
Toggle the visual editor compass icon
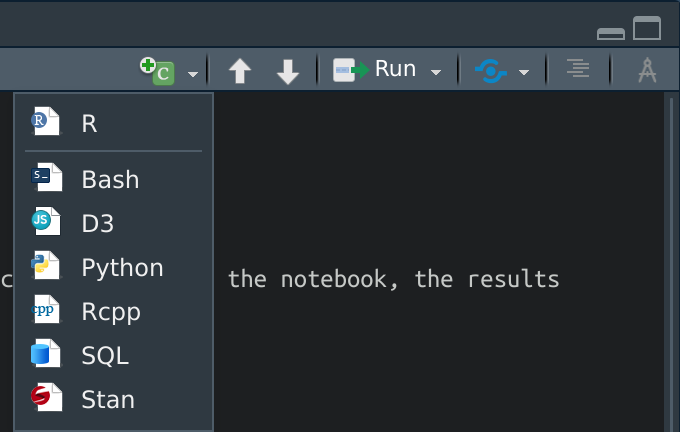648,70
